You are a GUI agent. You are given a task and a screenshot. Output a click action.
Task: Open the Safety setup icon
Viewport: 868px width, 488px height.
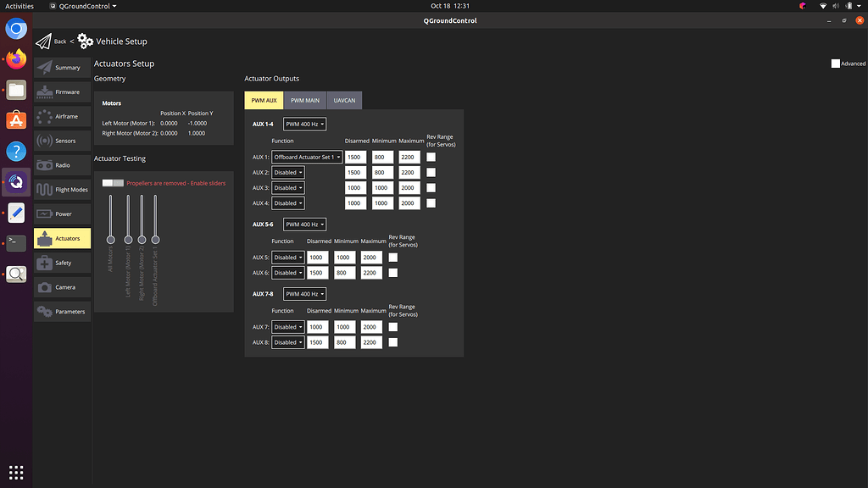(45, 263)
